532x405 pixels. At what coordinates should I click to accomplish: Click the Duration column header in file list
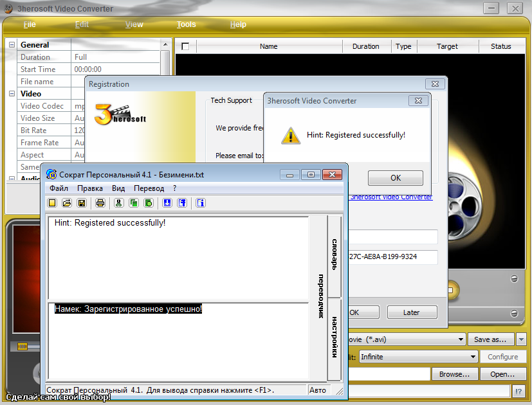click(x=367, y=46)
